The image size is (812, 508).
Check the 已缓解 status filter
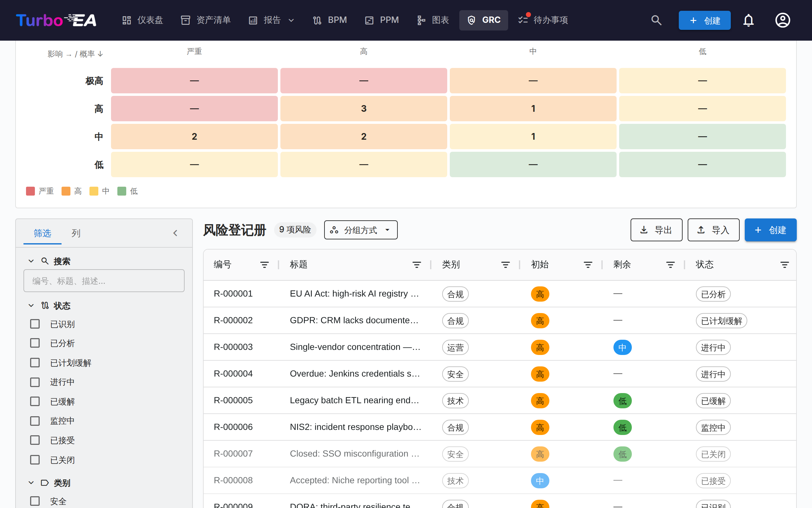[35, 401]
